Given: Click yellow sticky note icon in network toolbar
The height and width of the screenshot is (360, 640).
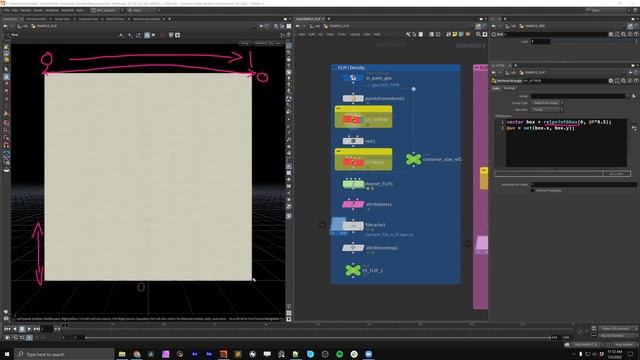Looking at the screenshot, I should (454, 35).
